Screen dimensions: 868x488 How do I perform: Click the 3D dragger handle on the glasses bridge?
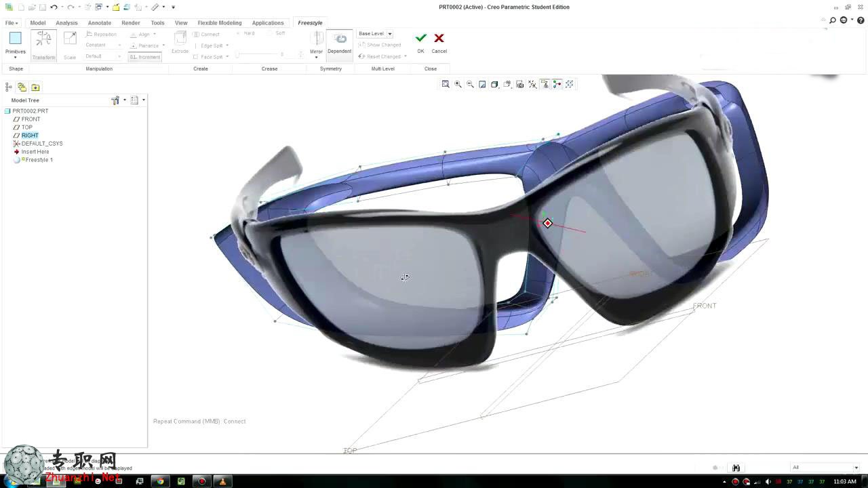547,223
